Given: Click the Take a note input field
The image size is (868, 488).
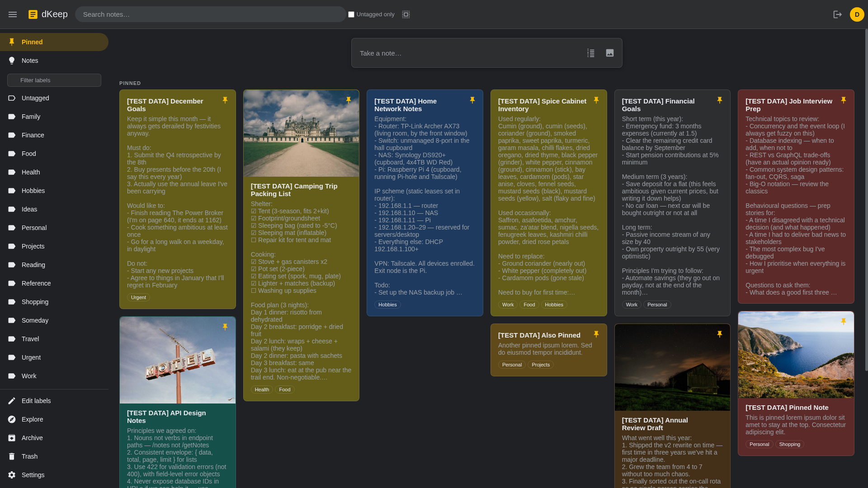Looking at the screenshot, I should click(x=452, y=53).
